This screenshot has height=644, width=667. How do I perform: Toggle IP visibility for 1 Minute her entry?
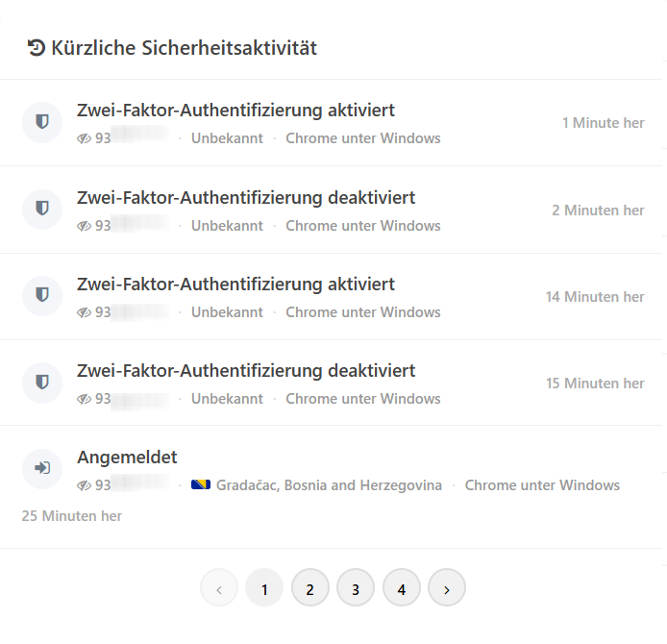(84, 138)
